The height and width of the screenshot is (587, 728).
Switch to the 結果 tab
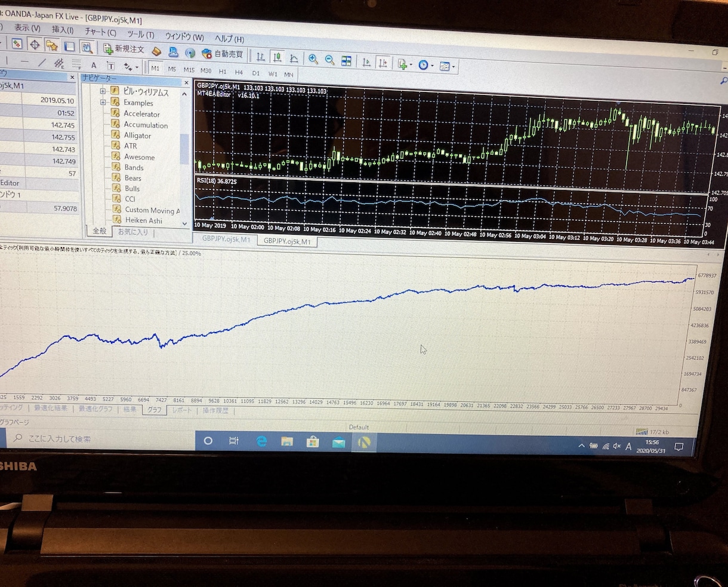(129, 409)
